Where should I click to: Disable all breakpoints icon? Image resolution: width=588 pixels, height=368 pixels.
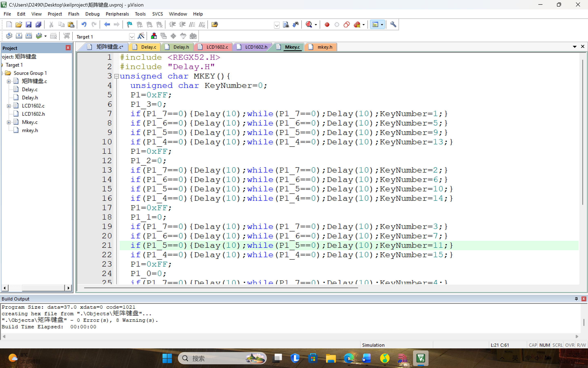point(347,25)
